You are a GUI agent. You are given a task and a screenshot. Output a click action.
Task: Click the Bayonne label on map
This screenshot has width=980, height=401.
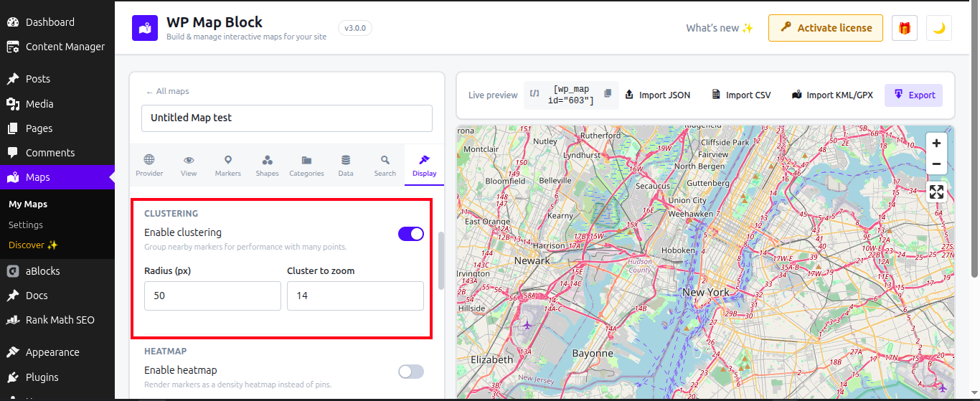pos(593,353)
